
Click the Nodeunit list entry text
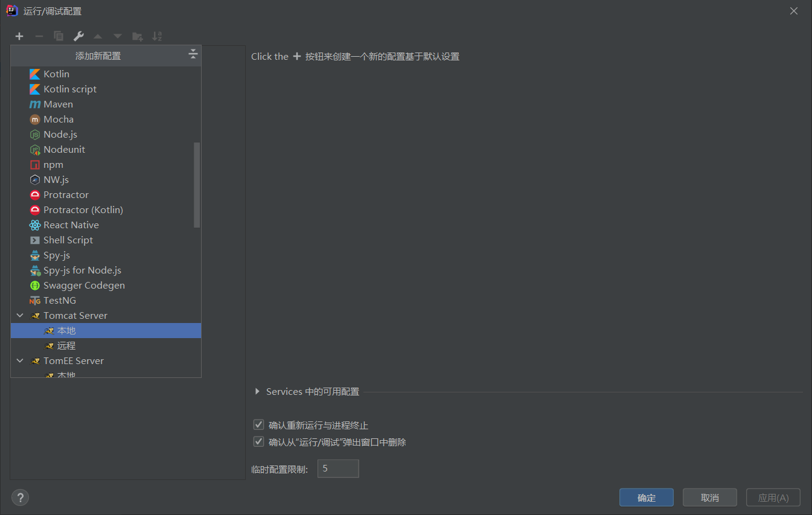64,149
